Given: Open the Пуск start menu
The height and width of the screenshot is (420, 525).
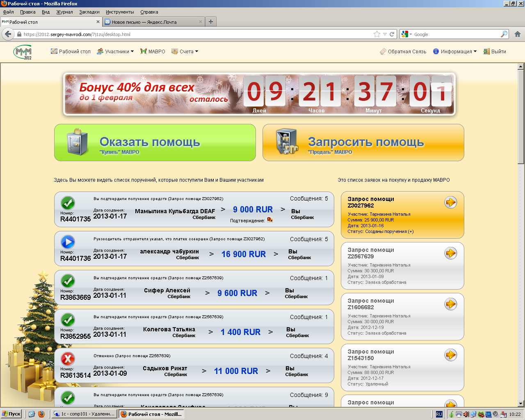Looking at the screenshot, I should pyautogui.click(x=11, y=414).
